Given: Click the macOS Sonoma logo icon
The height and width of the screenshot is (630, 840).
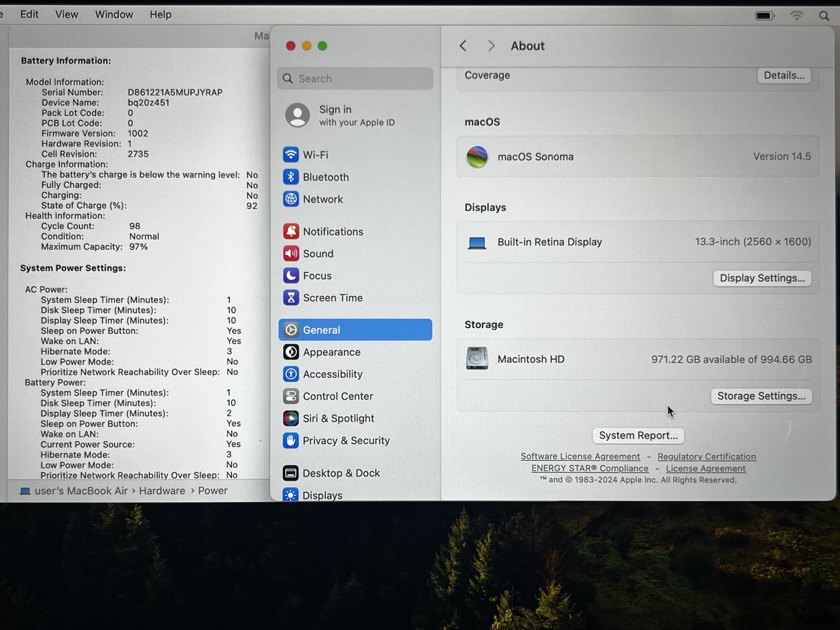Looking at the screenshot, I should (x=477, y=157).
